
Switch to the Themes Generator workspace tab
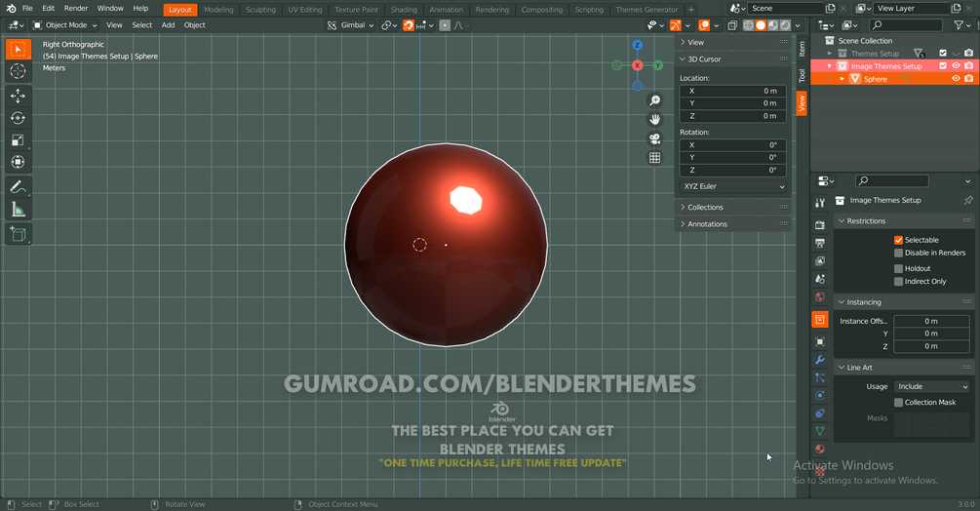[x=647, y=10]
